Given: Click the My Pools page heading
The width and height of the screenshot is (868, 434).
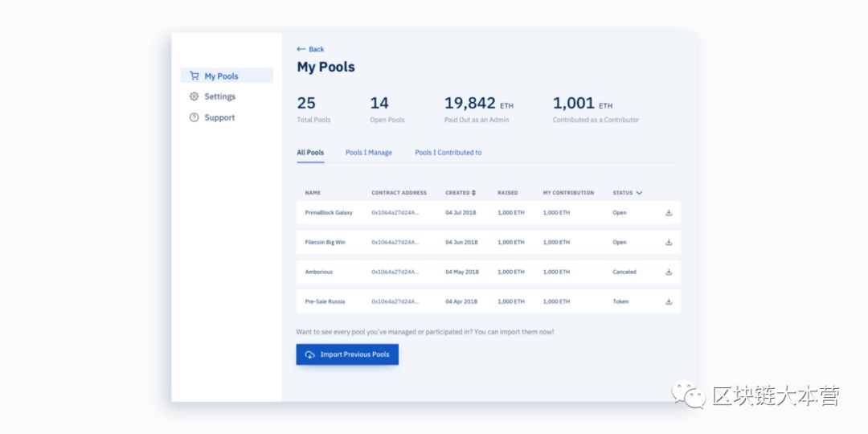Looking at the screenshot, I should pyautogui.click(x=326, y=67).
